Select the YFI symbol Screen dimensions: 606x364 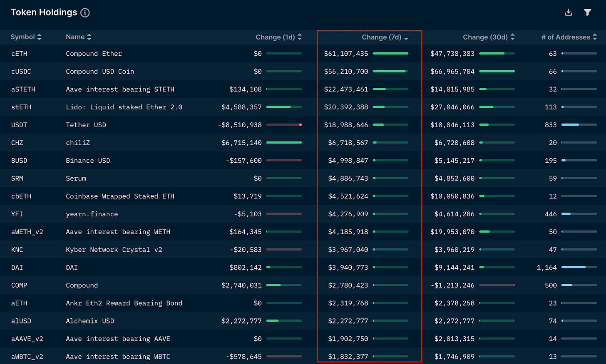[x=17, y=214]
